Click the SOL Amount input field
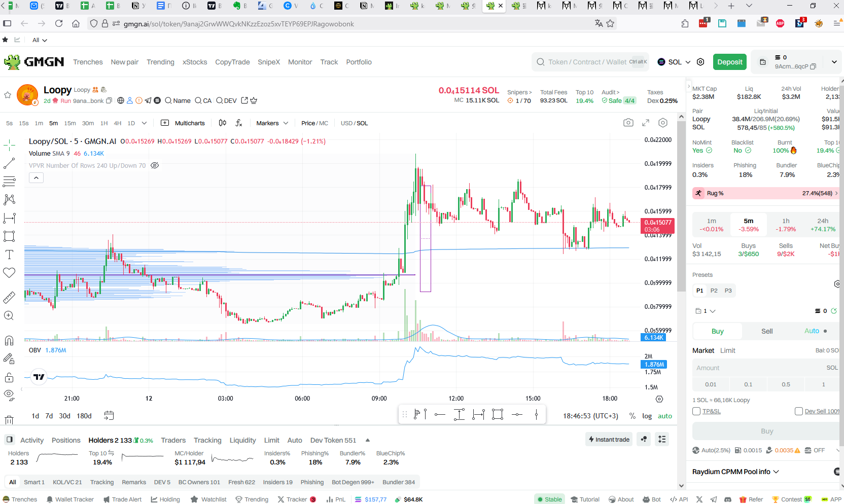The image size is (844, 504). click(x=765, y=368)
